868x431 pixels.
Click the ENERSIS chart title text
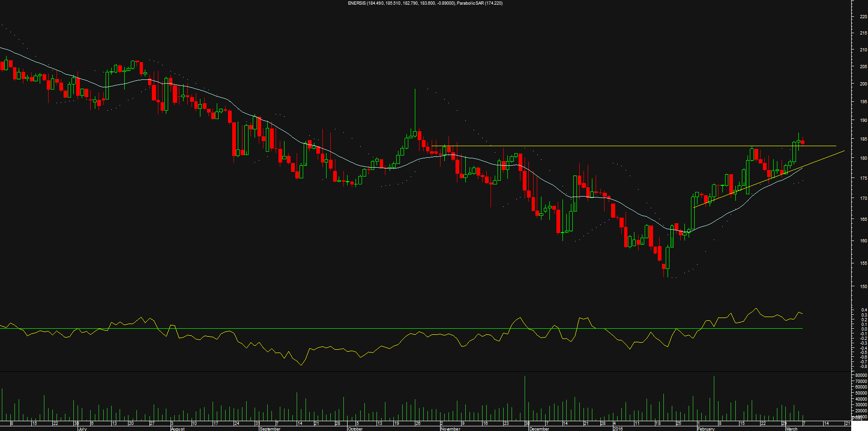tap(425, 3)
